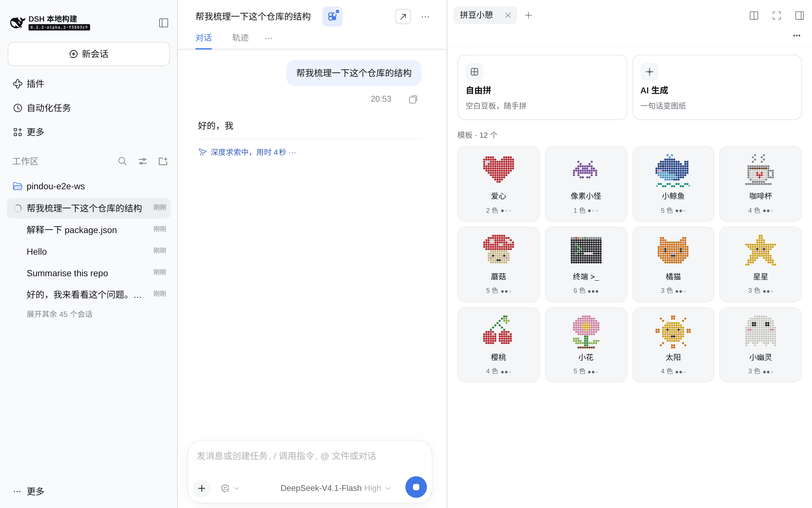Start a 新会话 new conversation
The width and height of the screenshot is (812, 508).
pos(88,54)
